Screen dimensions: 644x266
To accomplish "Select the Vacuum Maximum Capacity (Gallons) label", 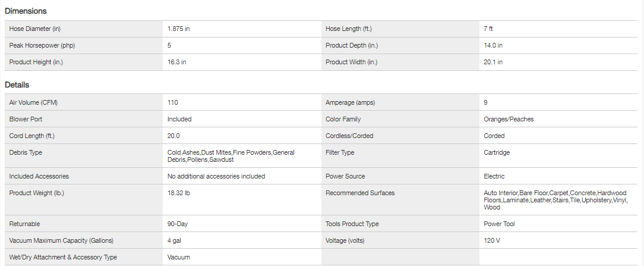I will [61, 240].
